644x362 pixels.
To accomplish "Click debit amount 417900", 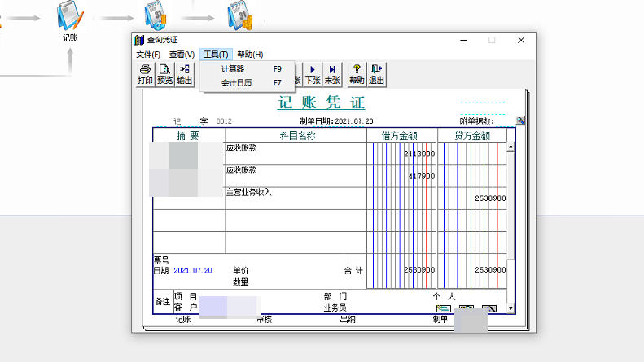I will tap(422, 176).
